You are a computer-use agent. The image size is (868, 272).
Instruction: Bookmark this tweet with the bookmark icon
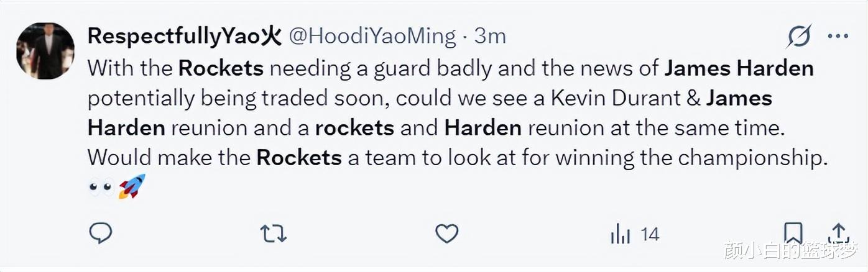793,233
